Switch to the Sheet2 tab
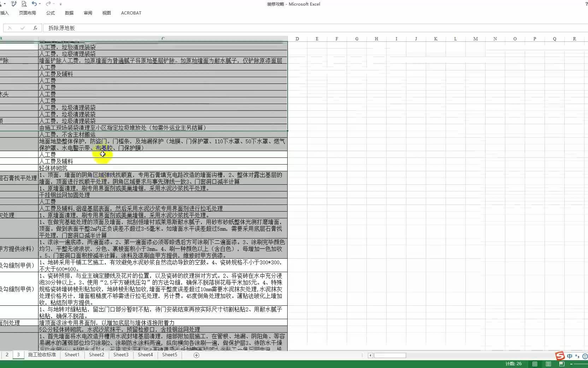The width and height of the screenshot is (588, 368). (96, 355)
